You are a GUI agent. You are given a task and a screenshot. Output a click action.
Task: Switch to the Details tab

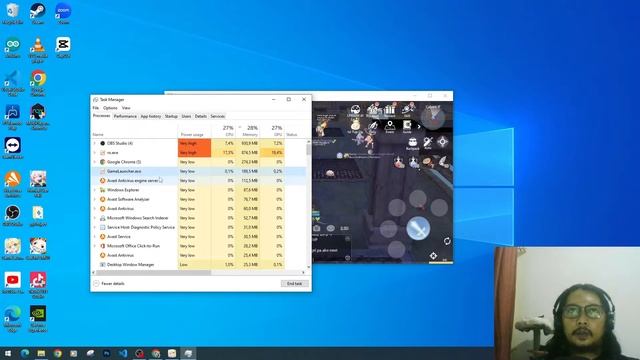click(200, 116)
